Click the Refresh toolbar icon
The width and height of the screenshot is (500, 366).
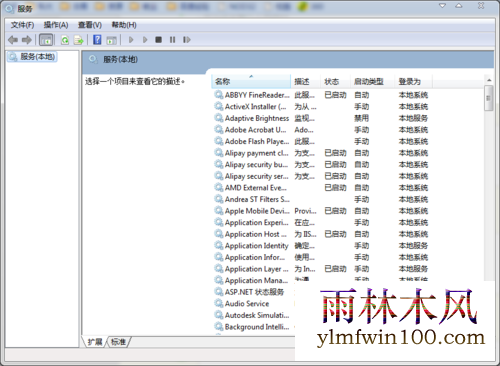pyautogui.click(x=65, y=40)
